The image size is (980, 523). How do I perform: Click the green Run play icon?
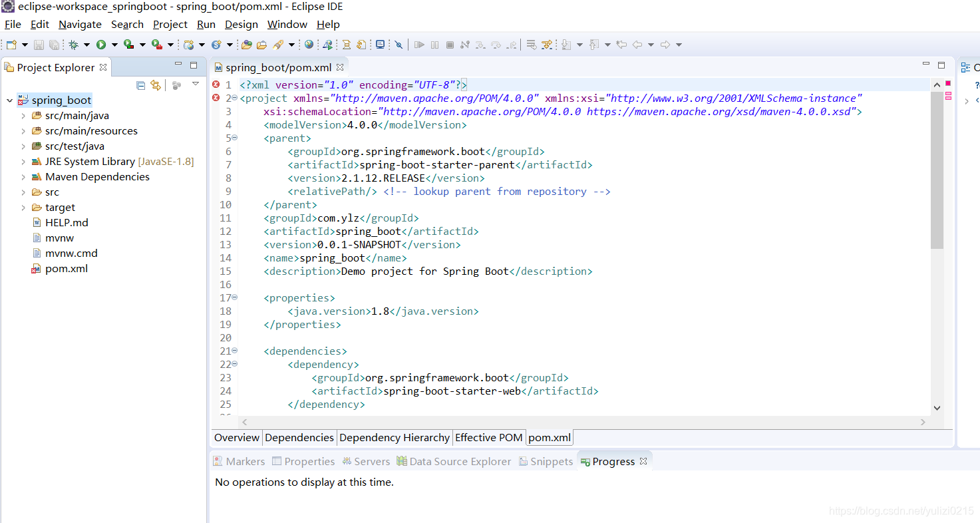(101, 45)
